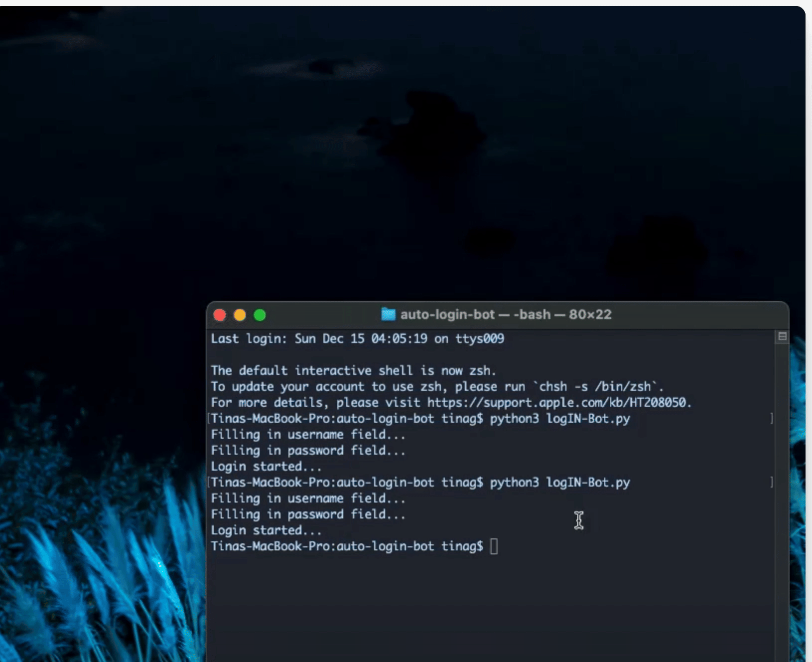
Task: Click the first 'Filling in username field...' line
Action: tap(308, 435)
